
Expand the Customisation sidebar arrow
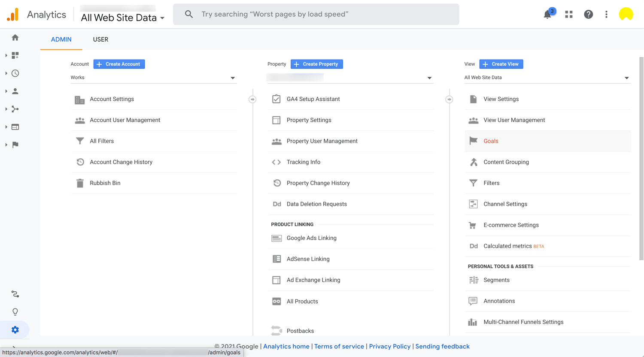tap(6, 55)
